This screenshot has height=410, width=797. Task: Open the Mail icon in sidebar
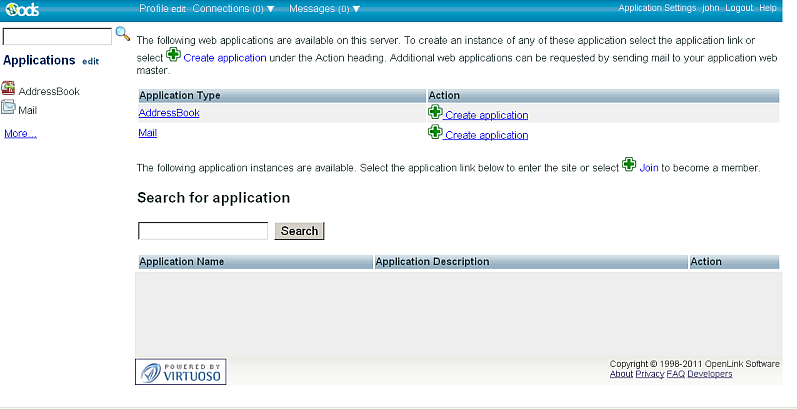coord(9,109)
